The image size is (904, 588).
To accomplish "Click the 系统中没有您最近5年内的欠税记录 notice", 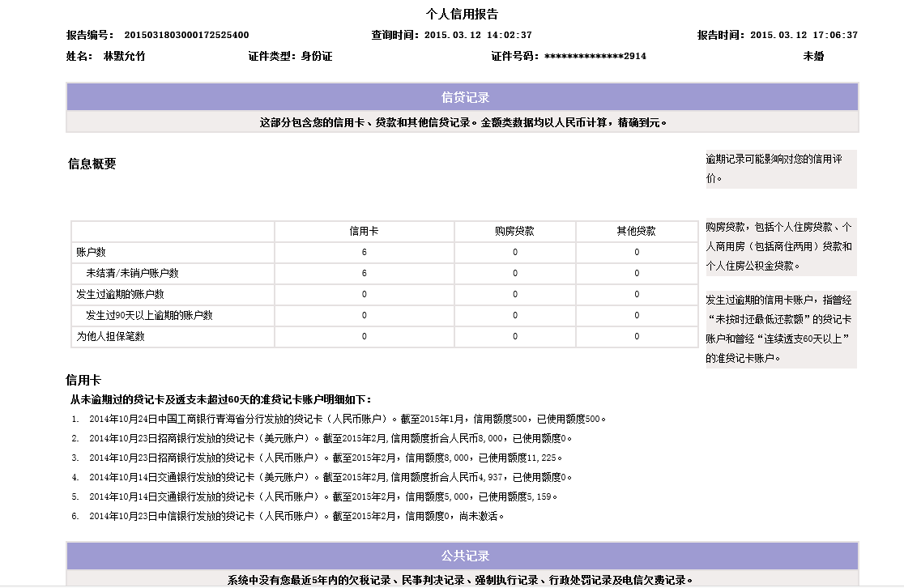I will (460, 580).
